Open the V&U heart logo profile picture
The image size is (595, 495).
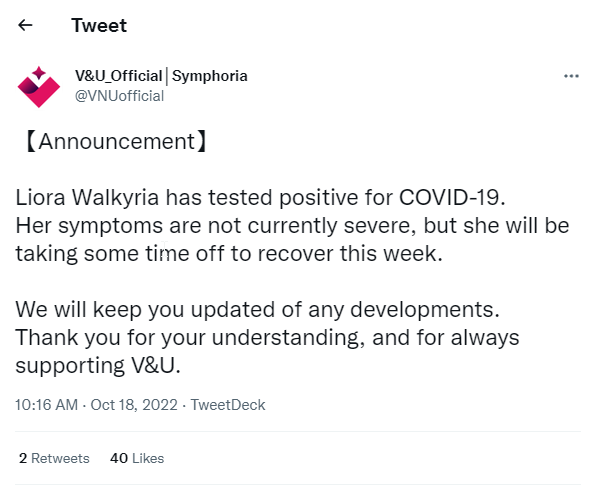click(39, 87)
